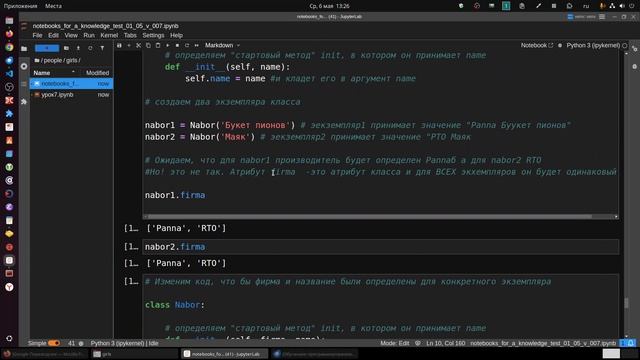Insert a cell below using the plus icon
This screenshot has height=360, width=640.
129,45
